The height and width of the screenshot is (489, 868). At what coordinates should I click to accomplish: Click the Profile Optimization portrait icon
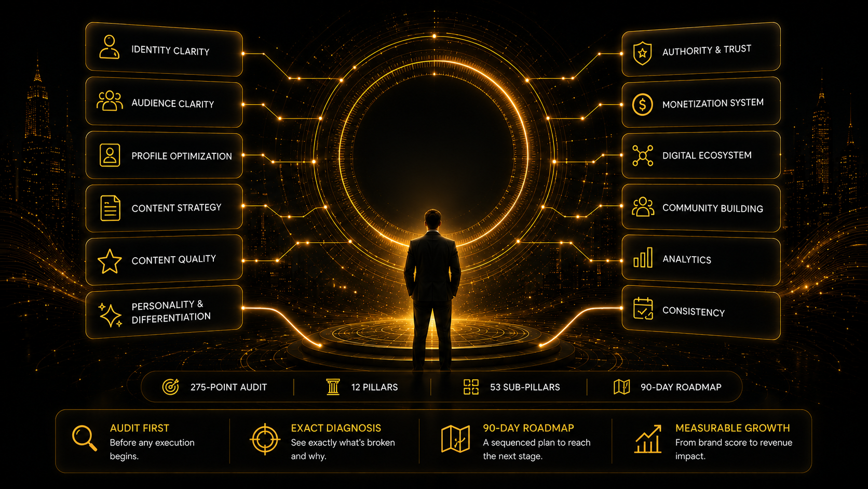click(110, 155)
